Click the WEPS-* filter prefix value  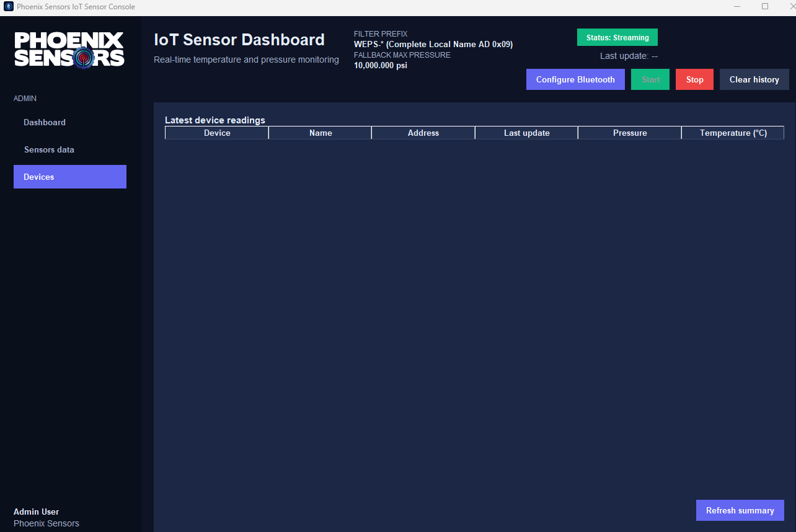[x=433, y=44]
